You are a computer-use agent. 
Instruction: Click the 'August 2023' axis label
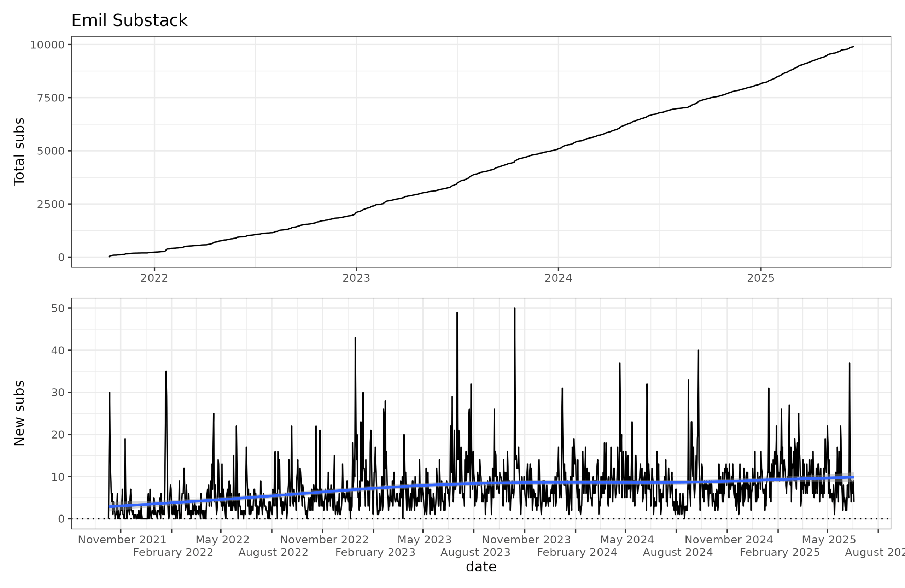pyautogui.click(x=475, y=552)
